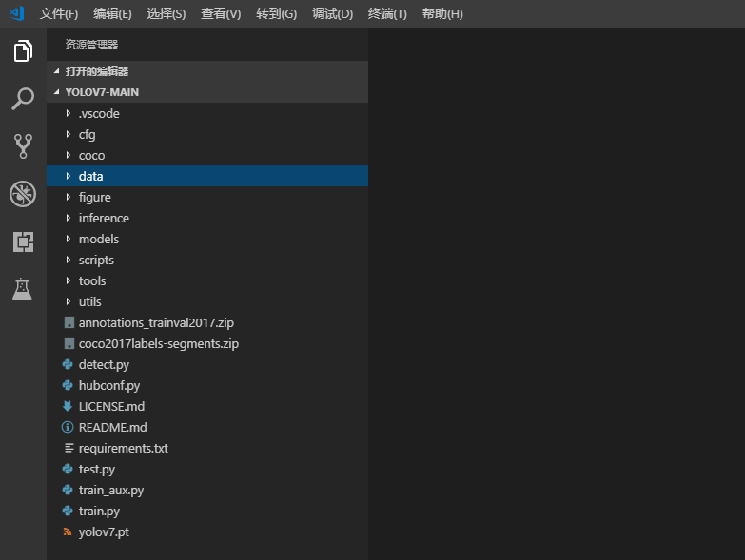Screen dimensions: 745x560
Task: Expand the coco folder arrow
Action: pyautogui.click(x=69, y=155)
